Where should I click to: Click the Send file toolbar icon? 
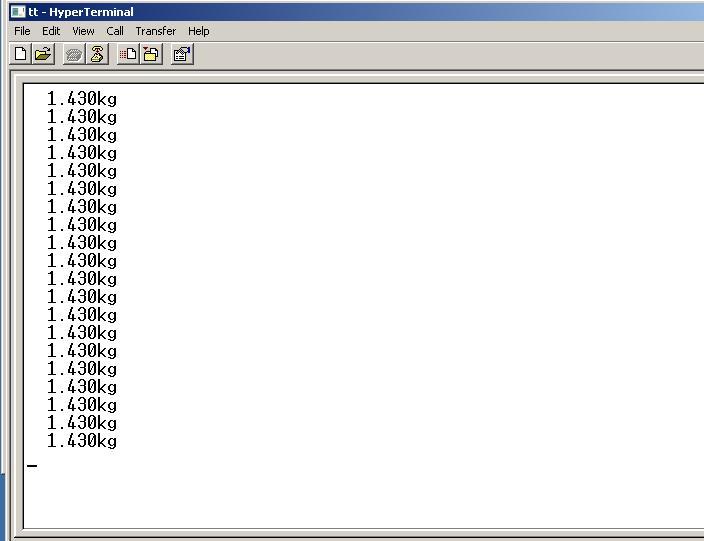(x=128, y=54)
